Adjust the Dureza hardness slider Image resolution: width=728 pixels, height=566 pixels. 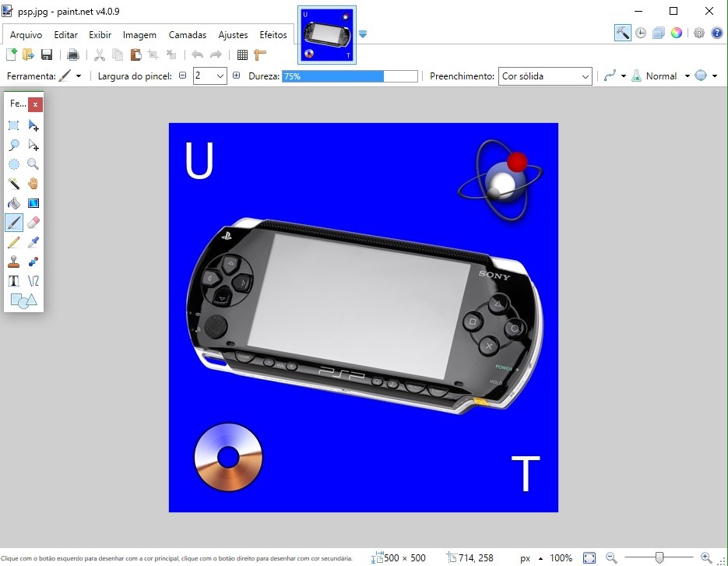pyautogui.click(x=350, y=76)
